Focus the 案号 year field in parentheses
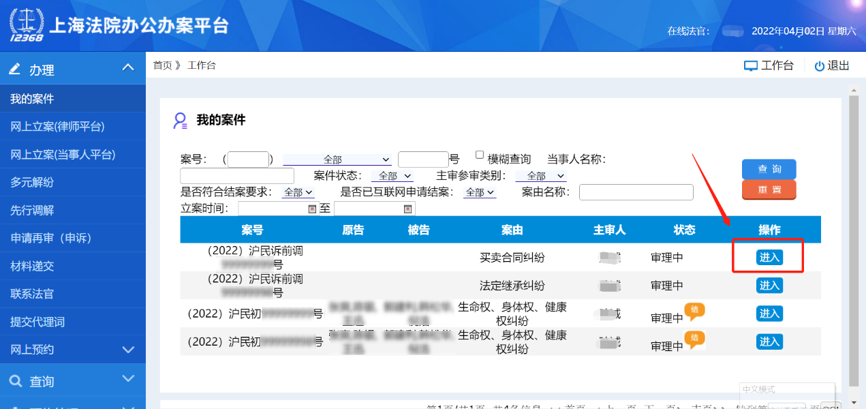Viewport: 866px width, 409px height. coord(248,160)
